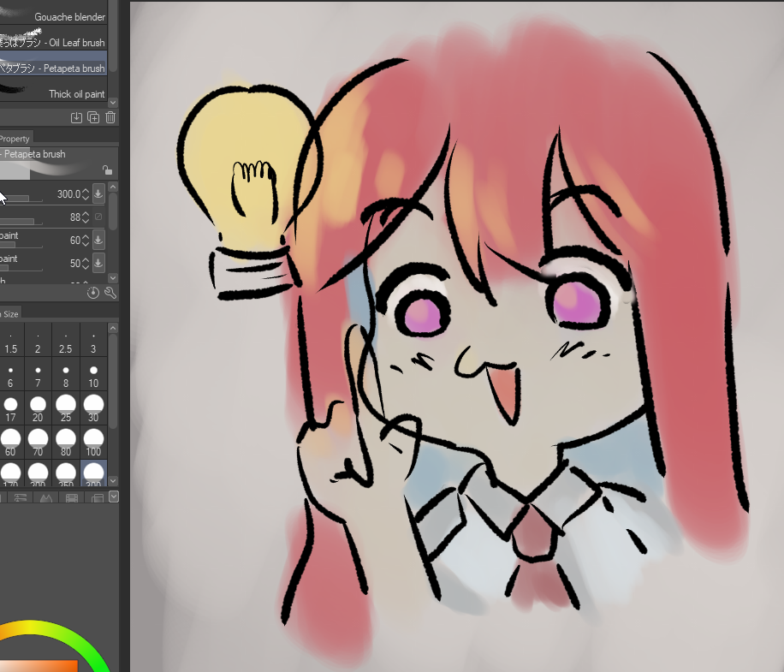This screenshot has width=784, height=672.
Task: Set brush size preset to 25
Action: (x=66, y=409)
